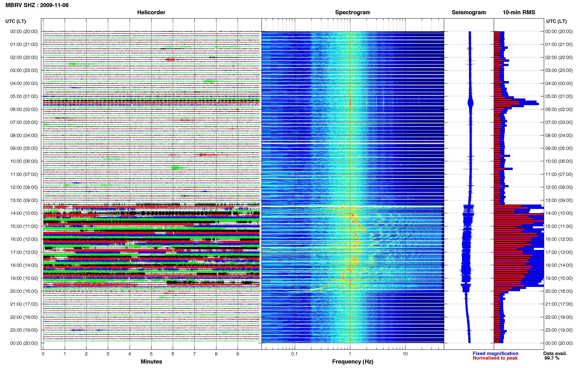Click '22:00 (18:00)' on the RMS panel time axis
This screenshot has height=368, width=588.
click(x=559, y=317)
